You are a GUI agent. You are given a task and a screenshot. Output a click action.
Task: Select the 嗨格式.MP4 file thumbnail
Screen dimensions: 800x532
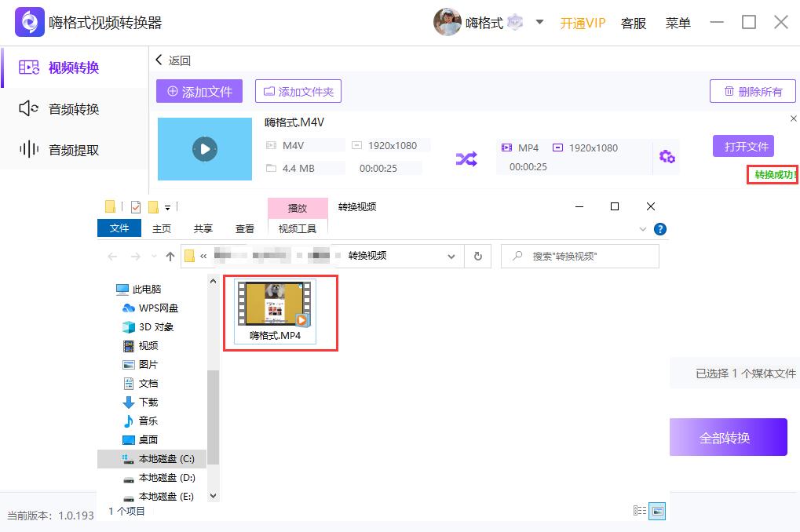[x=273, y=306]
